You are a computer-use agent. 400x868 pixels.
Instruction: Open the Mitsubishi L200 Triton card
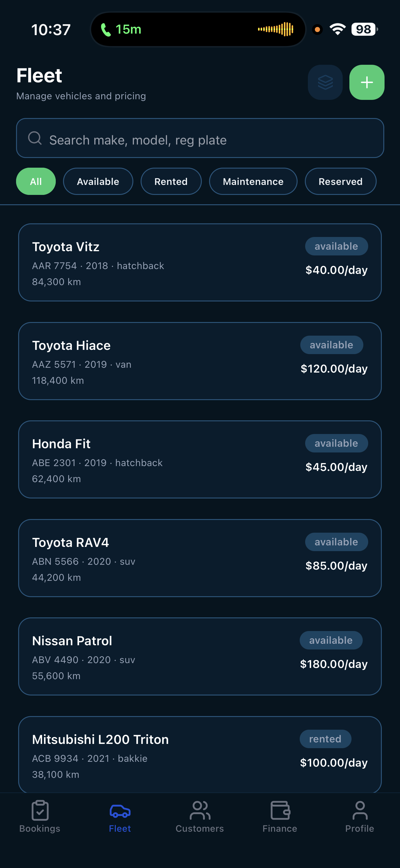pyautogui.click(x=200, y=754)
